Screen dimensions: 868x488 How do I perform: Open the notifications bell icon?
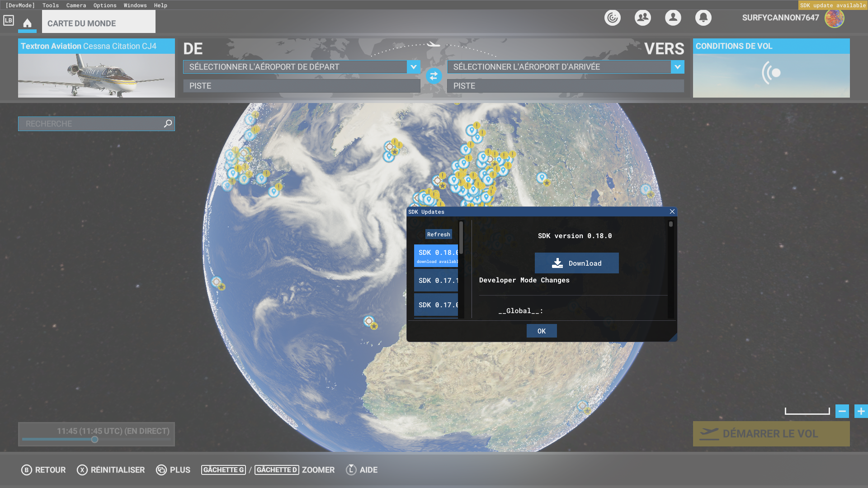pyautogui.click(x=703, y=18)
